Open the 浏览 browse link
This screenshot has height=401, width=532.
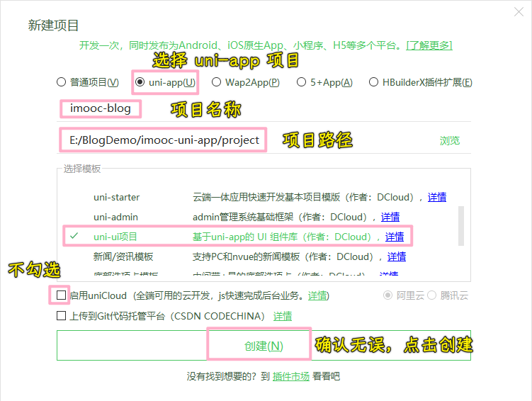[450, 140]
